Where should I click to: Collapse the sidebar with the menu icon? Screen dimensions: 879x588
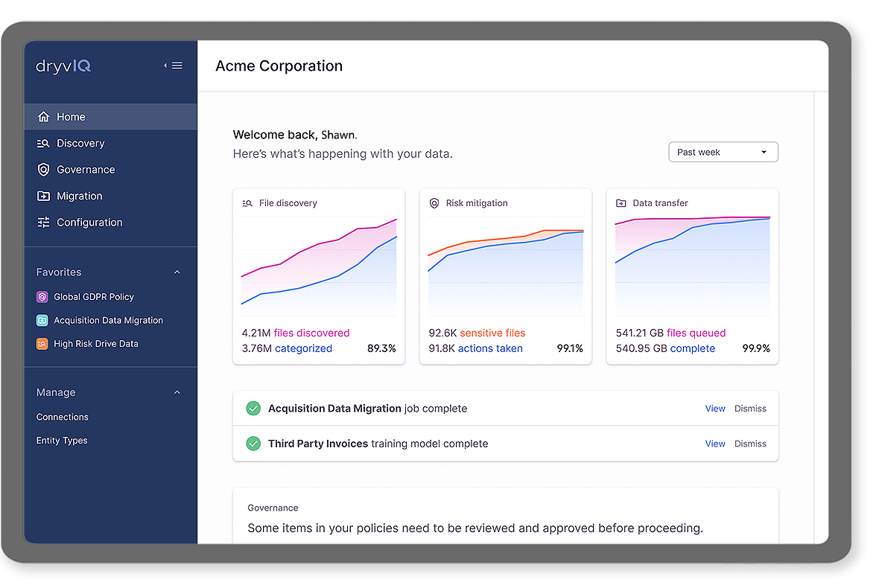[x=174, y=65]
